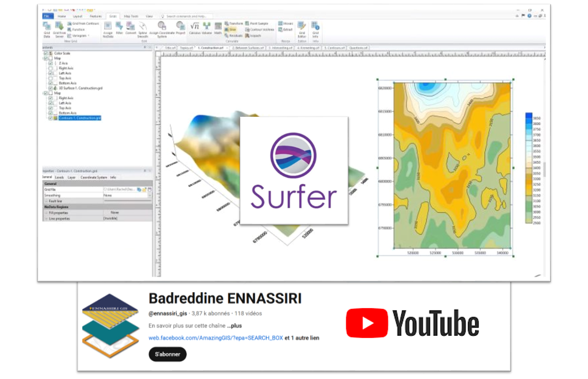The width and height of the screenshot is (588, 379).
Task: Toggle the Contours-1. Construction.grd layer checkbox
Action: click(x=50, y=118)
